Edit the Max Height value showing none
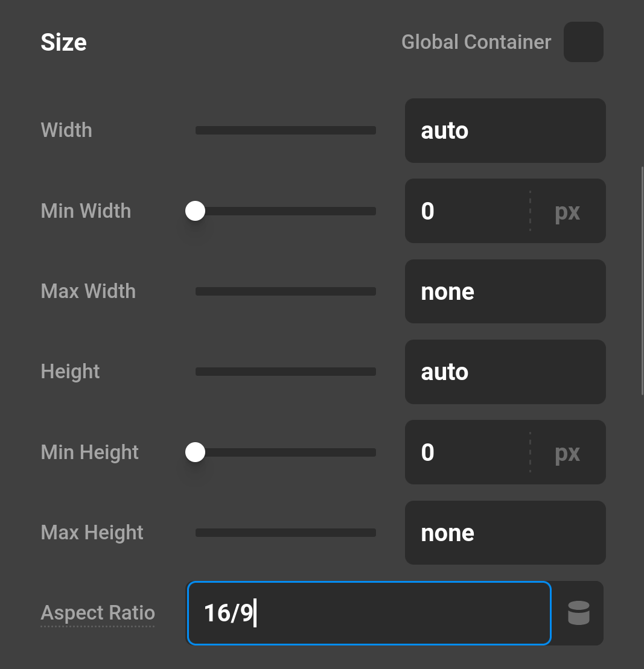644x669 pixels. click(505, 533)
